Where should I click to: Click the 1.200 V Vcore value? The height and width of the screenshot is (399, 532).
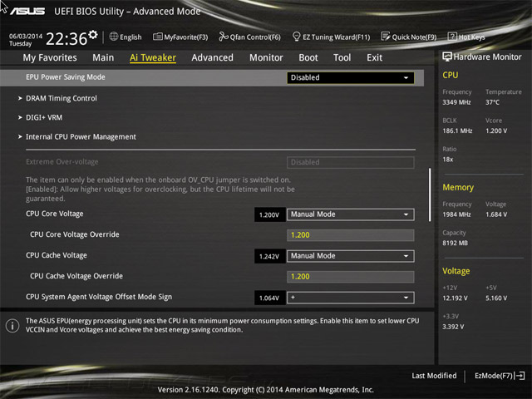click(496, 131)
